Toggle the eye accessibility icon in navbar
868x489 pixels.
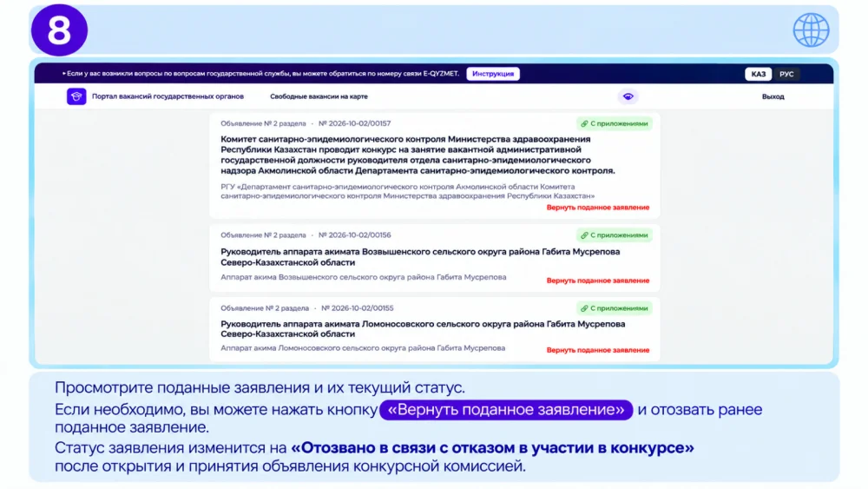coord(628,96)
